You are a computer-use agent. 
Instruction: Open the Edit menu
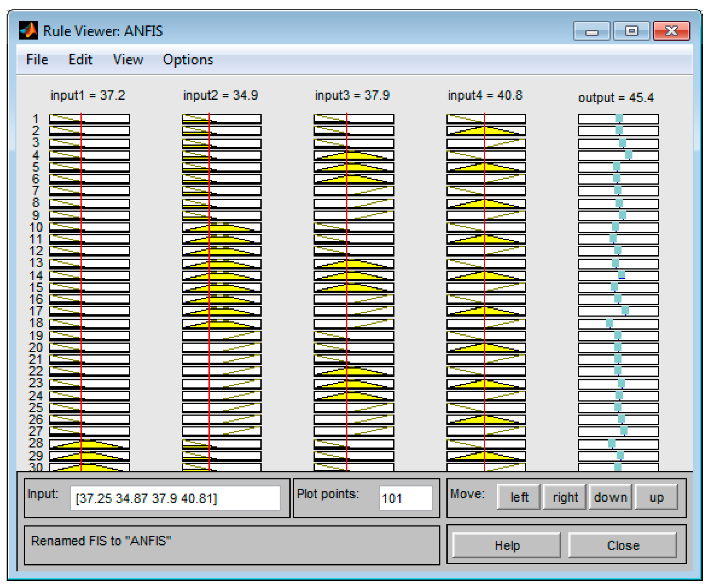80,60
